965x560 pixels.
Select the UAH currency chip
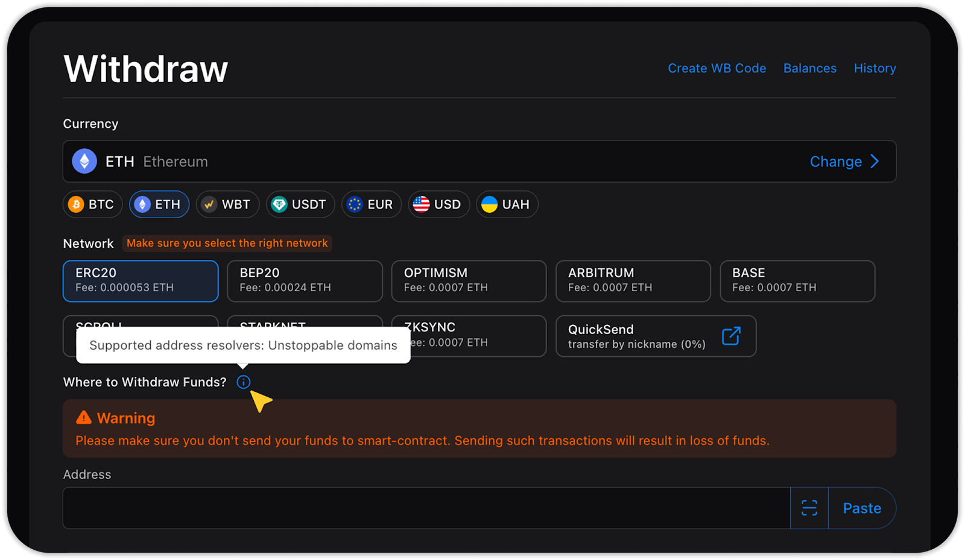coord(507,204)
